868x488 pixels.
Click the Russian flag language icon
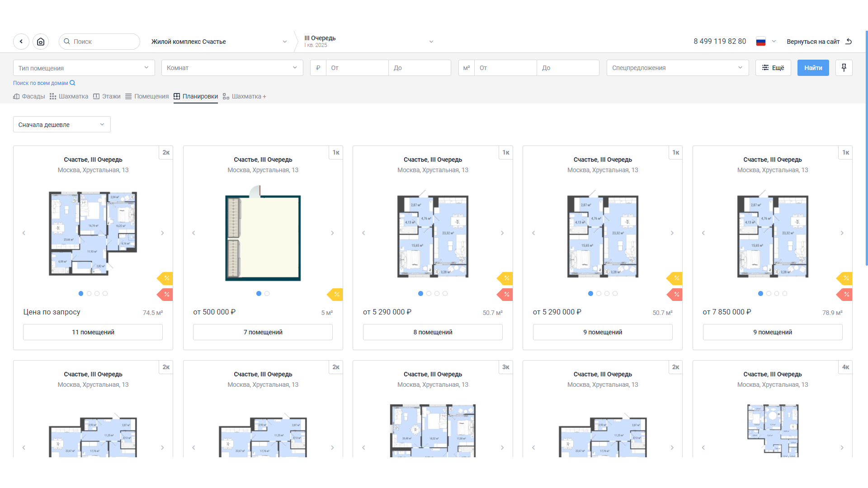(761, 42)
